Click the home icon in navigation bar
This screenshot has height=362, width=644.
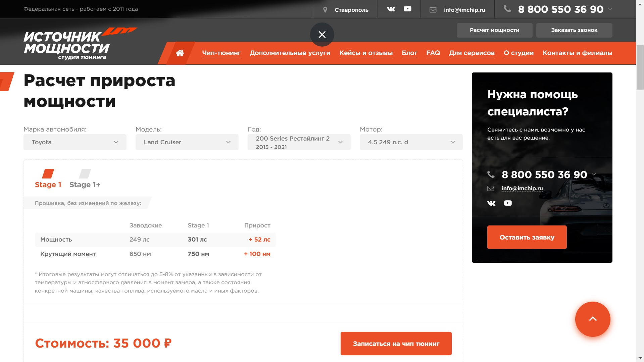[180, 53]
